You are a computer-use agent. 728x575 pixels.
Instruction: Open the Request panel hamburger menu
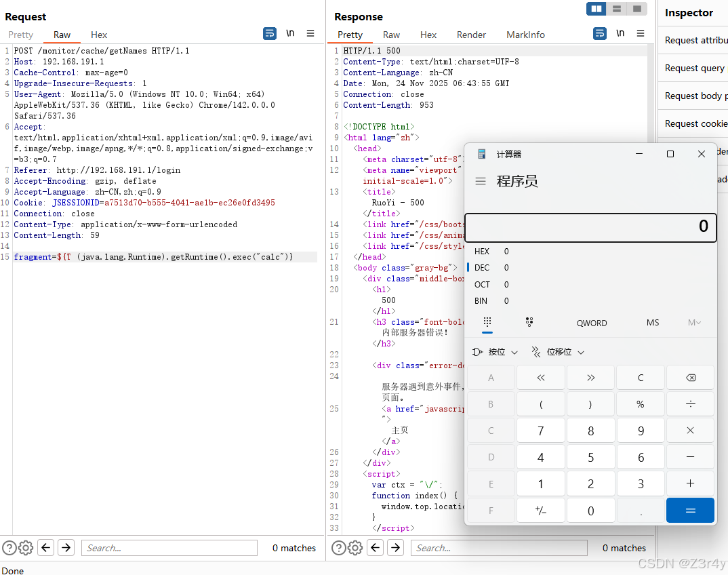click(310, 33)
